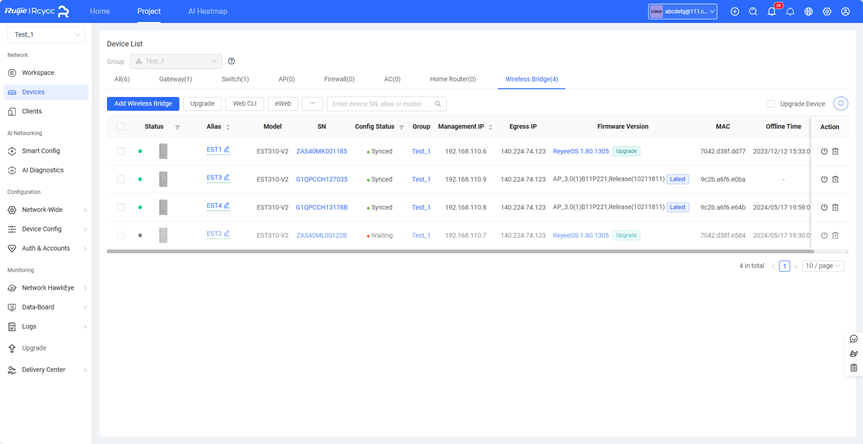
Task: Expand Data-Board sidebar menu
Action: point(46,307)
